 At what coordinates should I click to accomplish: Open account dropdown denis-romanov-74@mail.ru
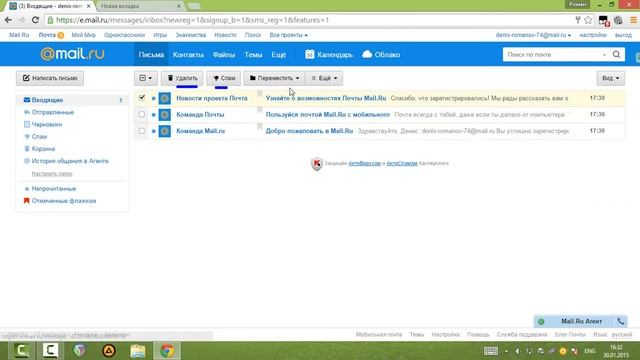(533, 35)
